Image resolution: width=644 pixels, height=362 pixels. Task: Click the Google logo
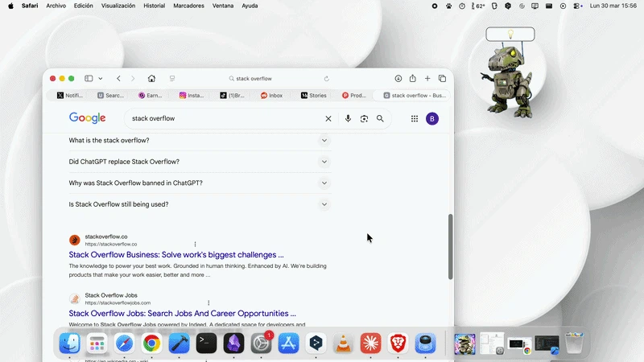click(x=88, y=117)
